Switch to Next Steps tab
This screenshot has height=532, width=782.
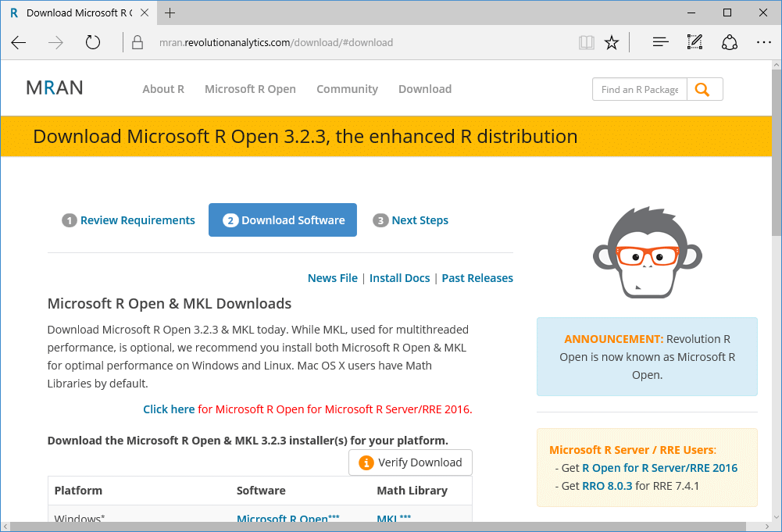(411, 220)
